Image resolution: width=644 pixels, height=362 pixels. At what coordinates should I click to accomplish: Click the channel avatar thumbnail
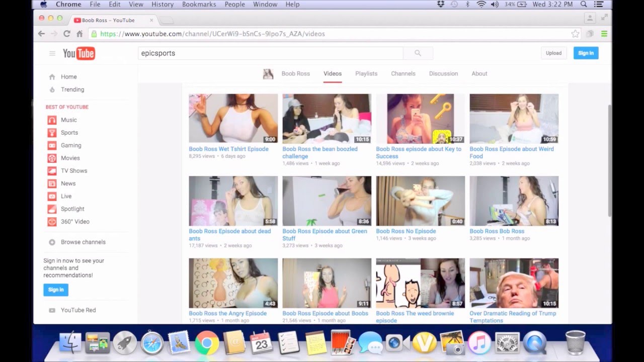pos(268,74)
